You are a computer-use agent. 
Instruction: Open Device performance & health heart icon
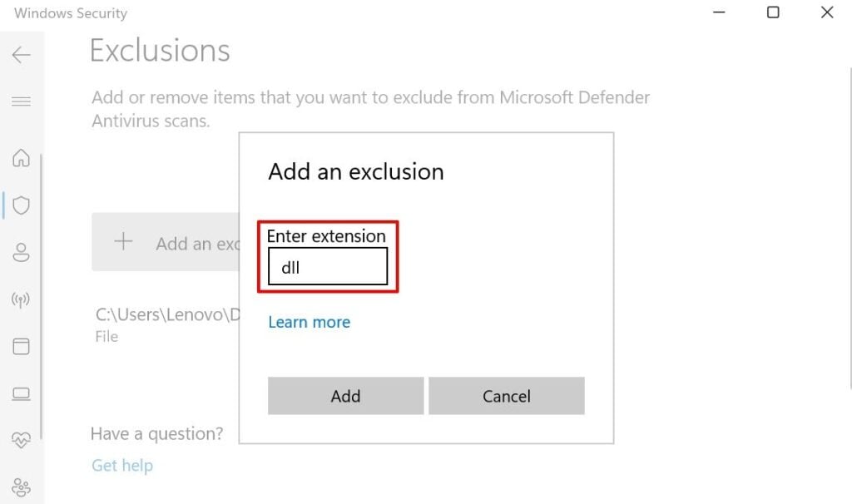[x=21, y=439]
